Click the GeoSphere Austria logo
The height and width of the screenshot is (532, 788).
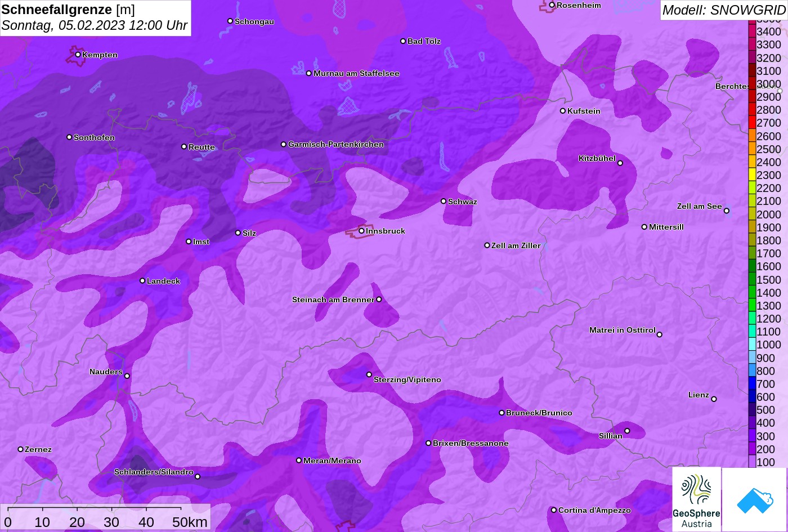coord(696,499)
